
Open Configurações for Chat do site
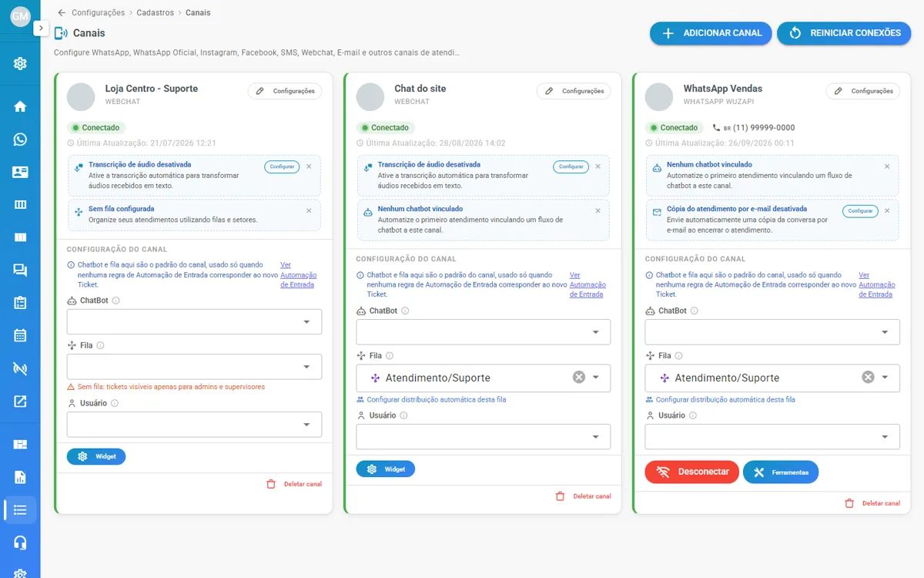(574, 91)
